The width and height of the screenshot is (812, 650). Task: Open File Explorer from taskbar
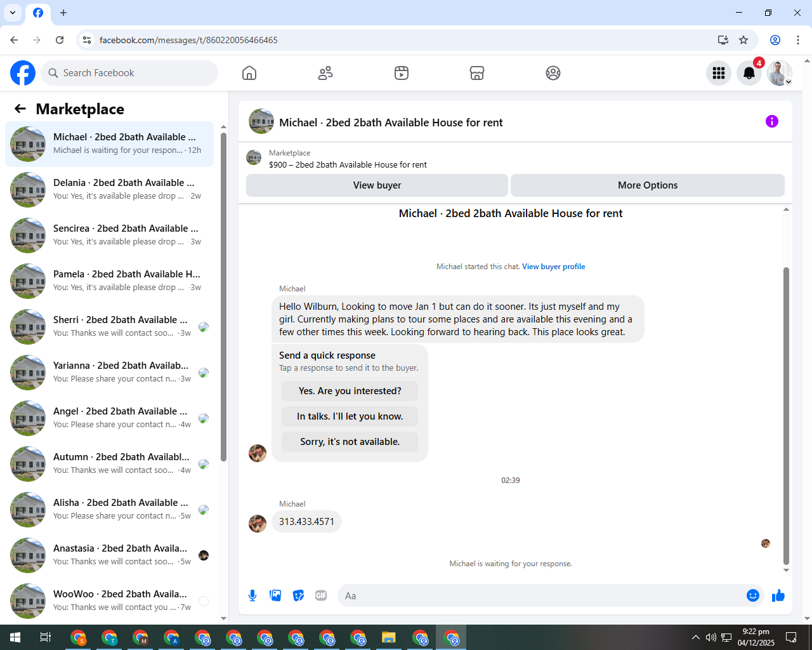pyautogui.click(x=389, y=637)
